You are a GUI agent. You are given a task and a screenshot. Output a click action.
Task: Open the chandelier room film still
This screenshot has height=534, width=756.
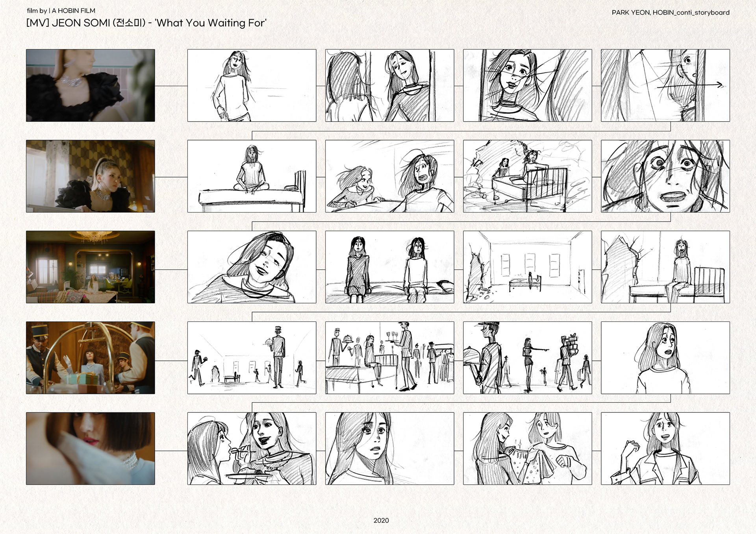tap(90, 267)
